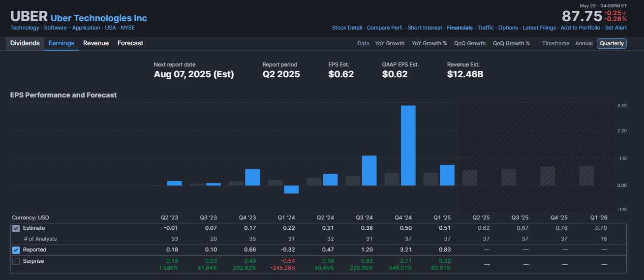Open the Revenue tab
The width and height of the screenshot is (644, 280).
96,43
